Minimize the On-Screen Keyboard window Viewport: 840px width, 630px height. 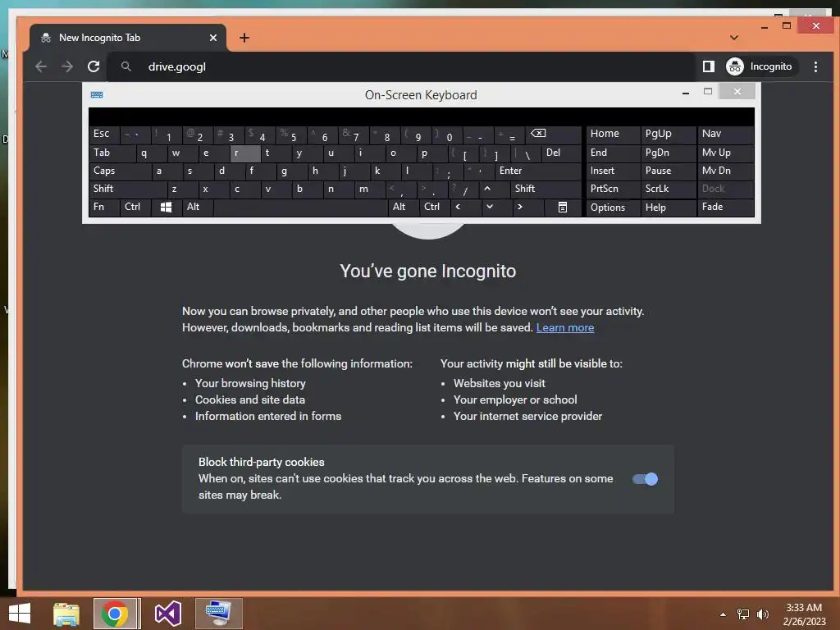pyautogui.click(x=686, y=93)
